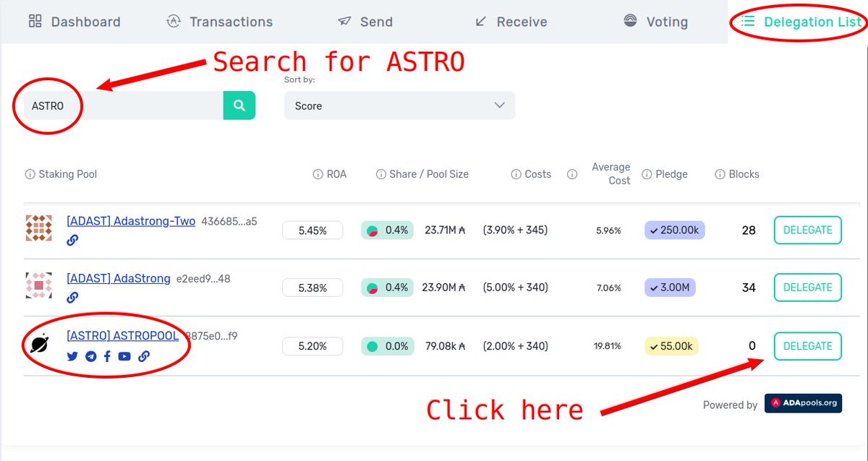Click AdaStrong pool avatar
The image size is (868, 461).
[x=38, y=285]
